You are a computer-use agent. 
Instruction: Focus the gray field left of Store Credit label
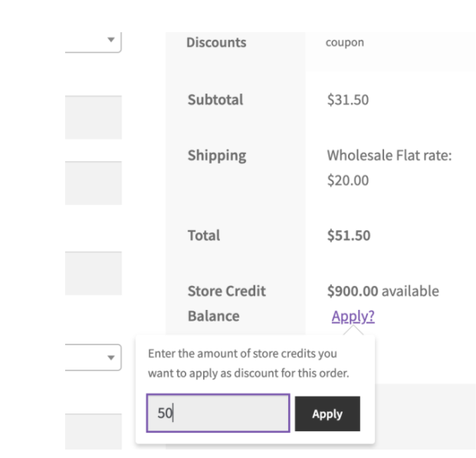pos(93,273)
